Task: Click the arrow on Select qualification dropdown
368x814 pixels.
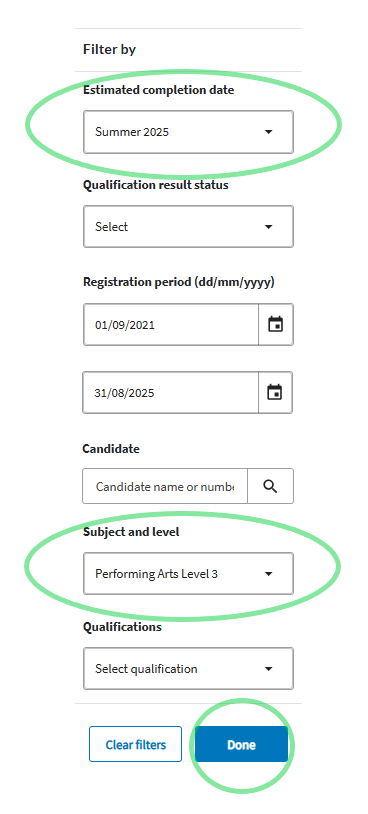Action: (268, 669)
